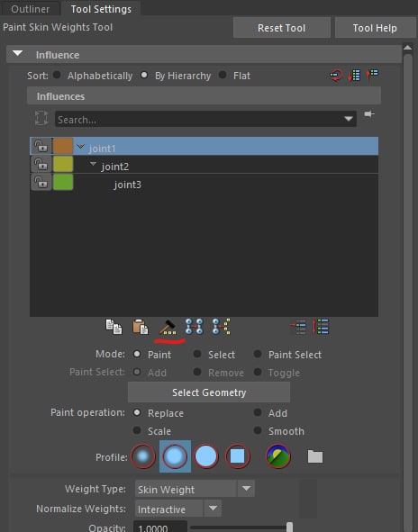Image resolution: width=418 pixels, height=532 pixels.
Task: Click the orange color swatch for joint1
Action: click(x=63, y=146)
